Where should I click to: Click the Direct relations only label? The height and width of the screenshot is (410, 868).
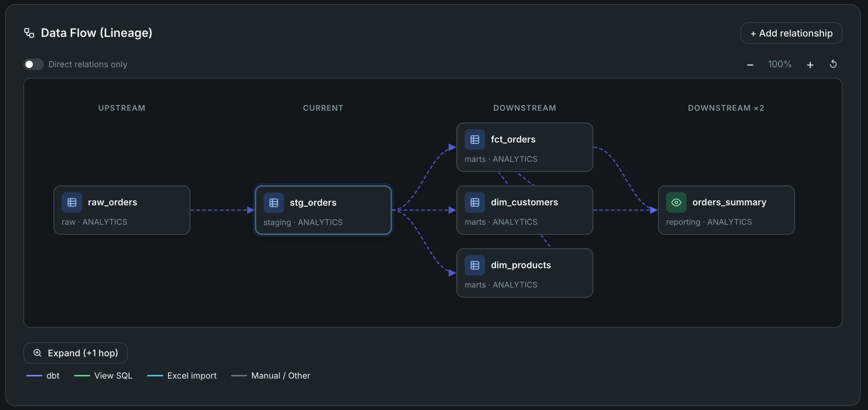(88, 64)
